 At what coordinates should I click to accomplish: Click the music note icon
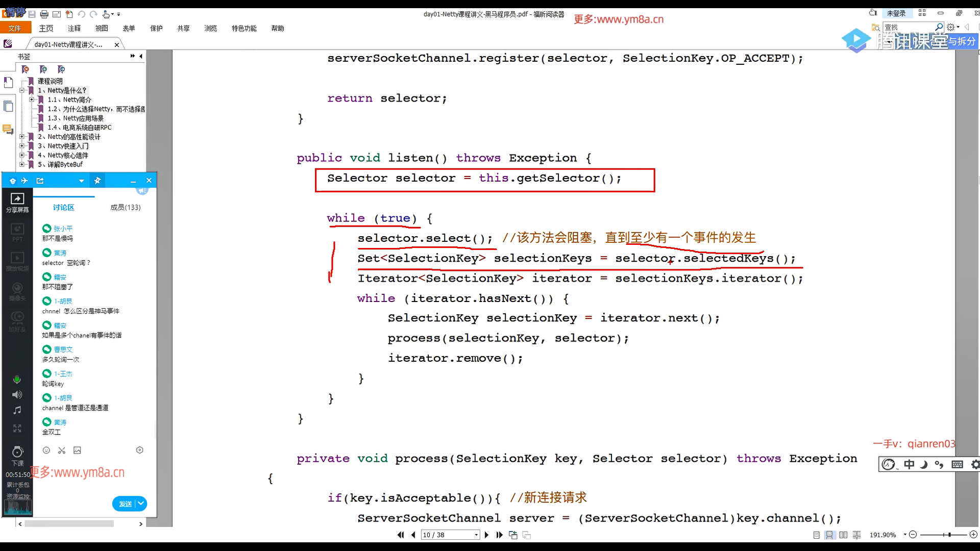17,410
